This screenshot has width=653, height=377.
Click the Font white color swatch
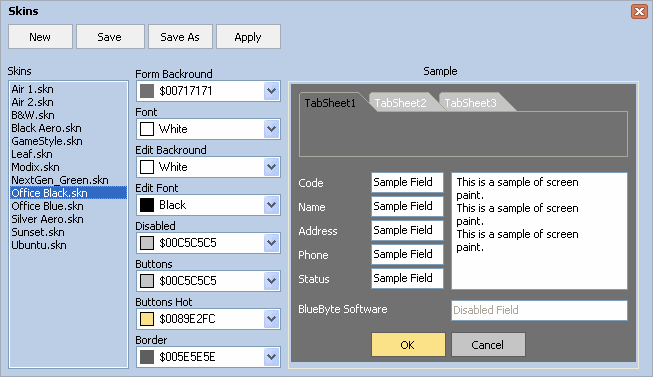[147, 129]
